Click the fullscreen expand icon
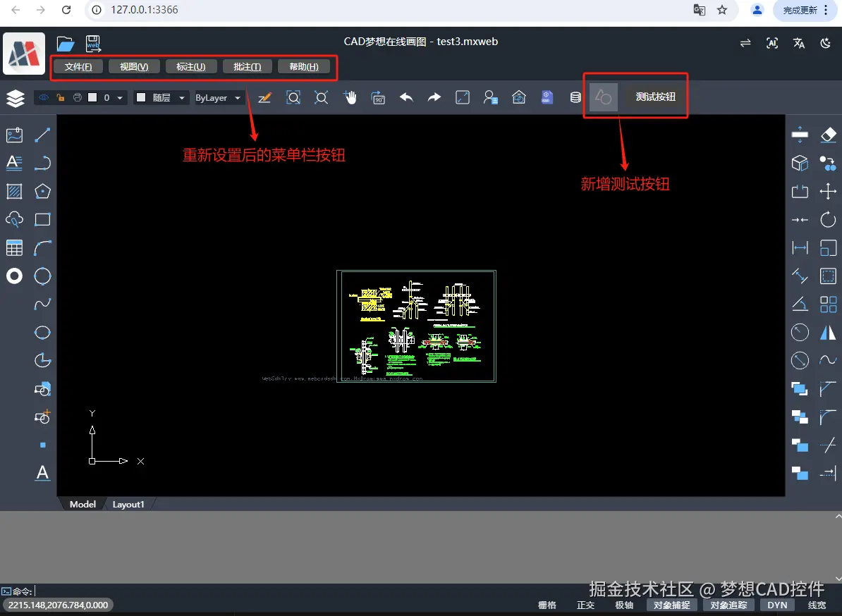The width and height of the screenshot is (842, 616). tap(463, 97)
